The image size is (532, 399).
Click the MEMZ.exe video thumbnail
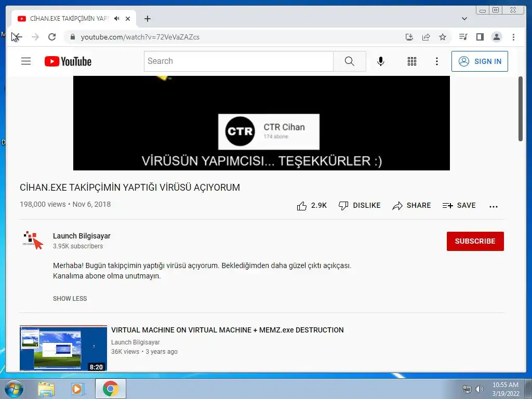63,348
